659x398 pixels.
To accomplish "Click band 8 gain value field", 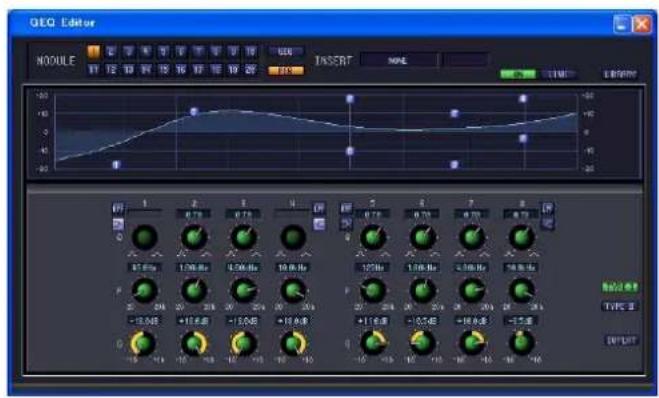I will tap(521, 321).
